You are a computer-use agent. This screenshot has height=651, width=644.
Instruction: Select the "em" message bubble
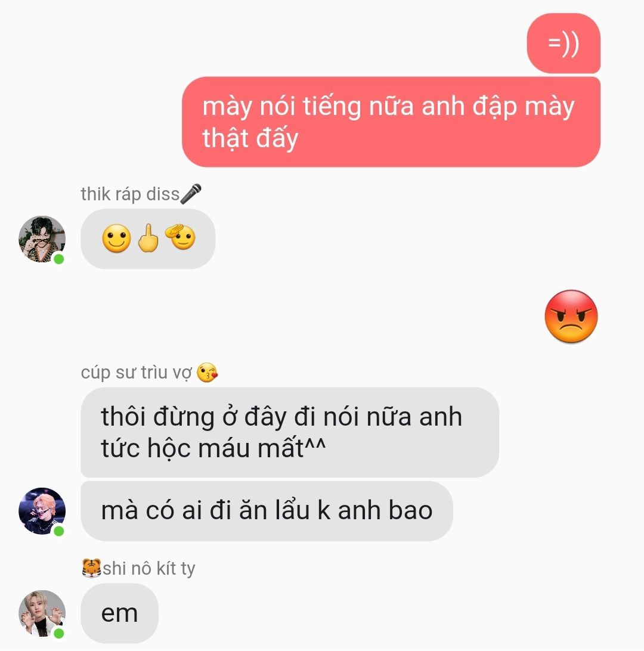pyautogui.click(x=120, y=613)
